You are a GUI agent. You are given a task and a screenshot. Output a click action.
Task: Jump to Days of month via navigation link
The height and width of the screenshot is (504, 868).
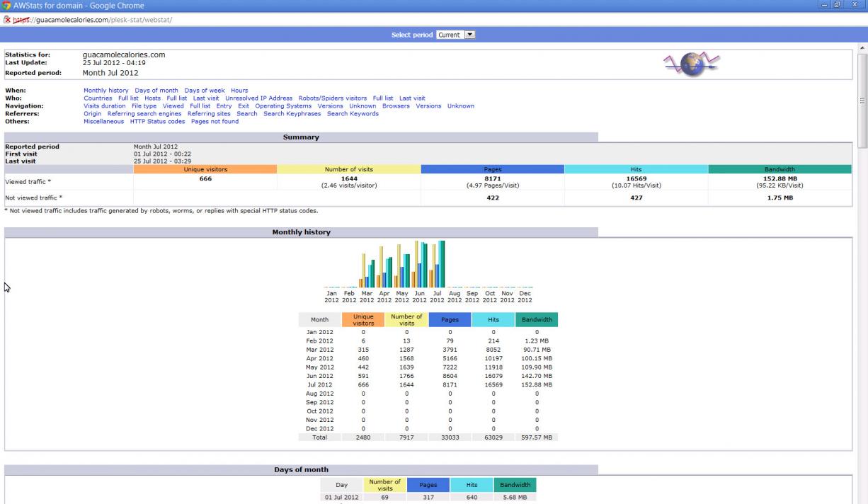[156, 91]
